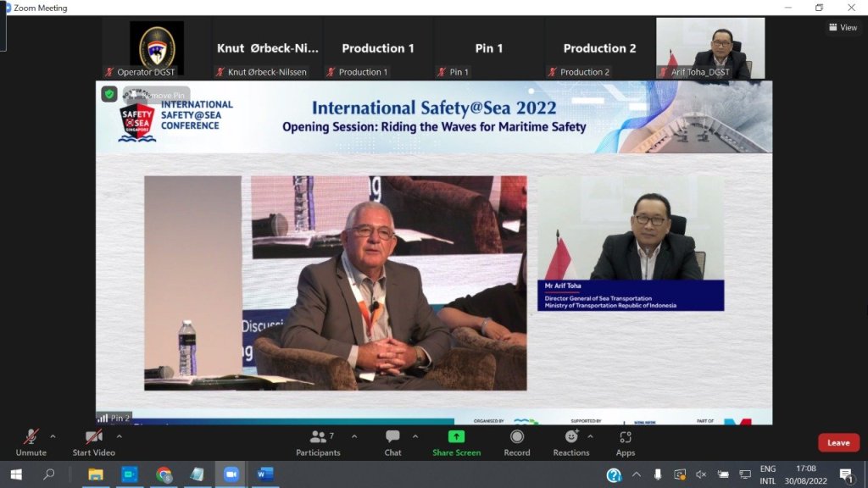Open the Chat panel
The width and height of the screenshot is (868, 488).
tap(392, 437)
